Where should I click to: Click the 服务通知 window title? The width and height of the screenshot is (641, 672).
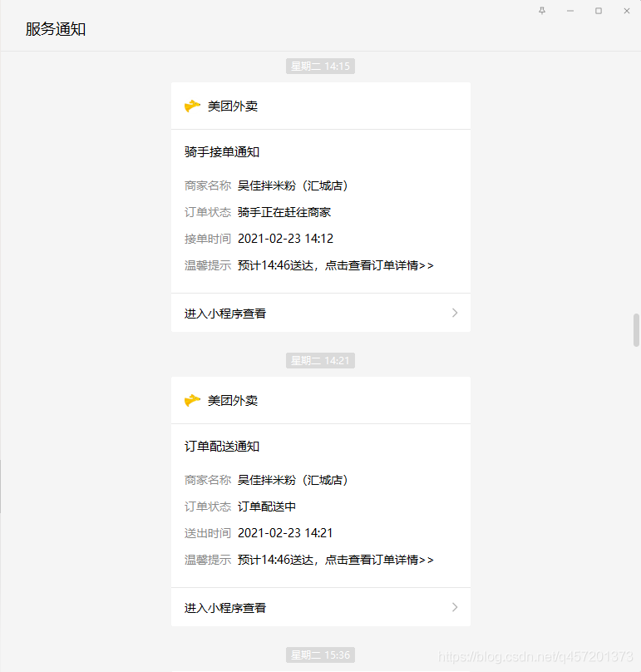coord(56,29)
